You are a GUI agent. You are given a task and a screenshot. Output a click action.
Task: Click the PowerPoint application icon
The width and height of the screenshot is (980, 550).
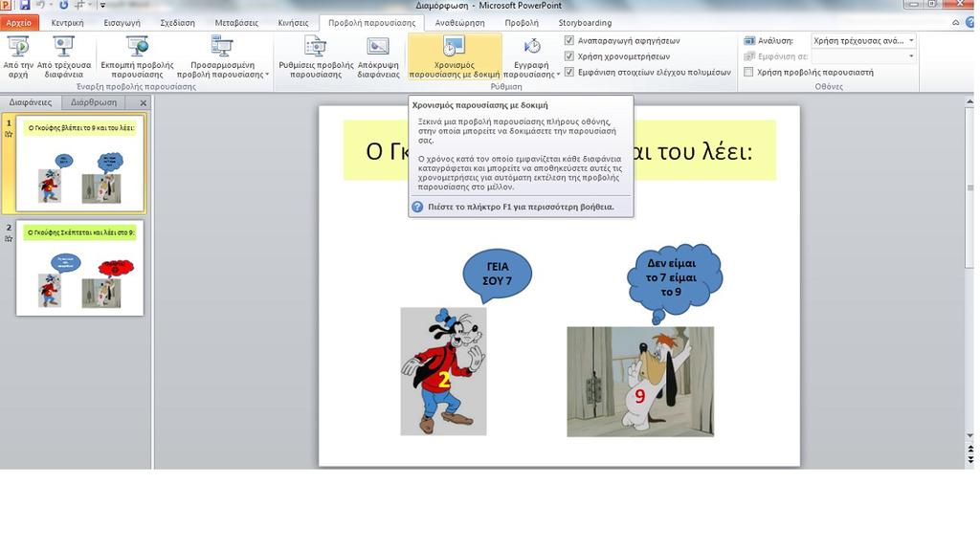point(7,5)
